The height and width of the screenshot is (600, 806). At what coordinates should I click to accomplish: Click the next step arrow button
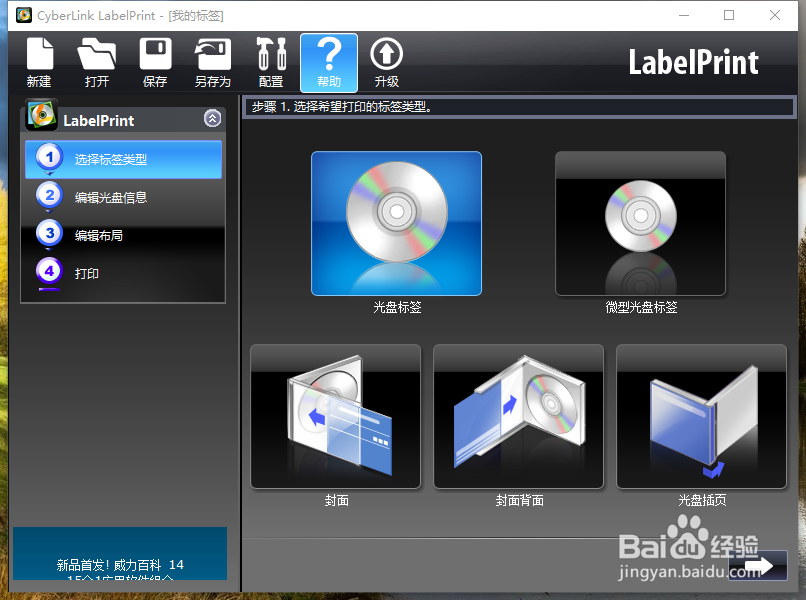point(758,566)
